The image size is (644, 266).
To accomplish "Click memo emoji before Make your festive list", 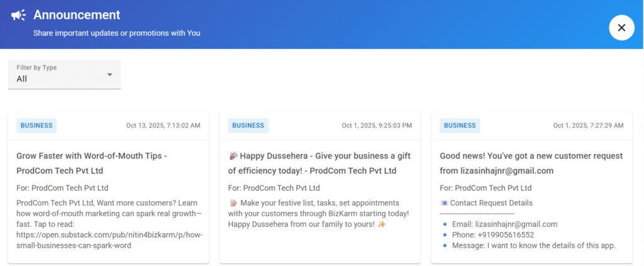I will pyautogui.click(x=233, y=203).
